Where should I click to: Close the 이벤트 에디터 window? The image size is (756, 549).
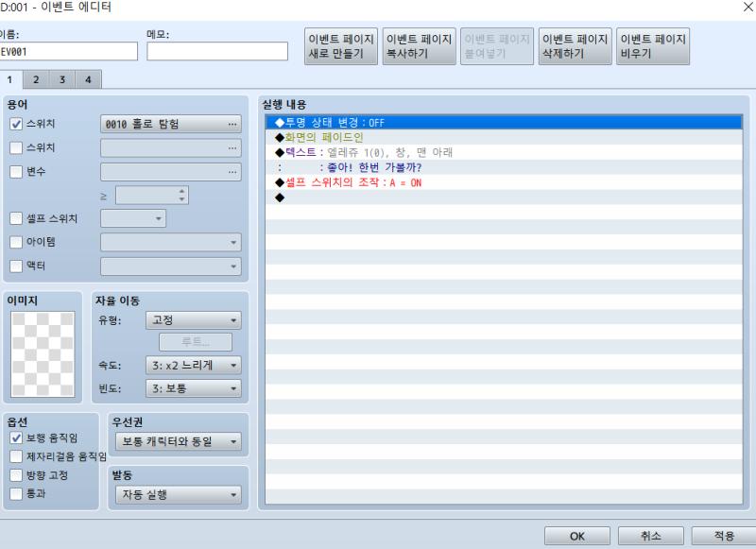(x=747, y=7)
